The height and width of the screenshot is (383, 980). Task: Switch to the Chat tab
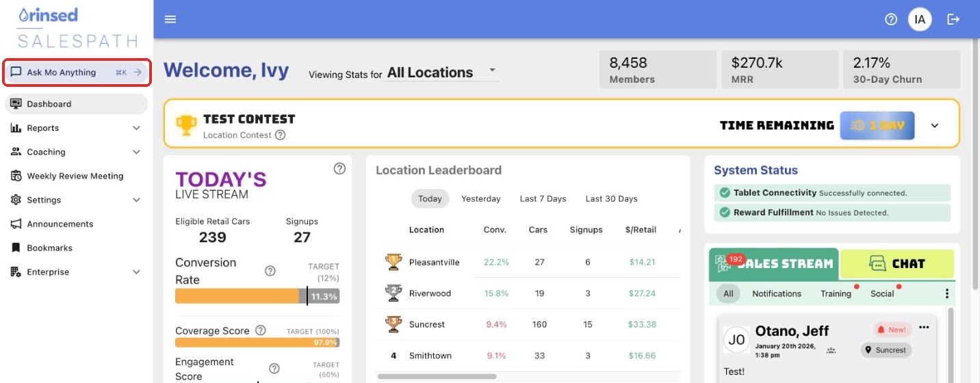coord(897,264)
